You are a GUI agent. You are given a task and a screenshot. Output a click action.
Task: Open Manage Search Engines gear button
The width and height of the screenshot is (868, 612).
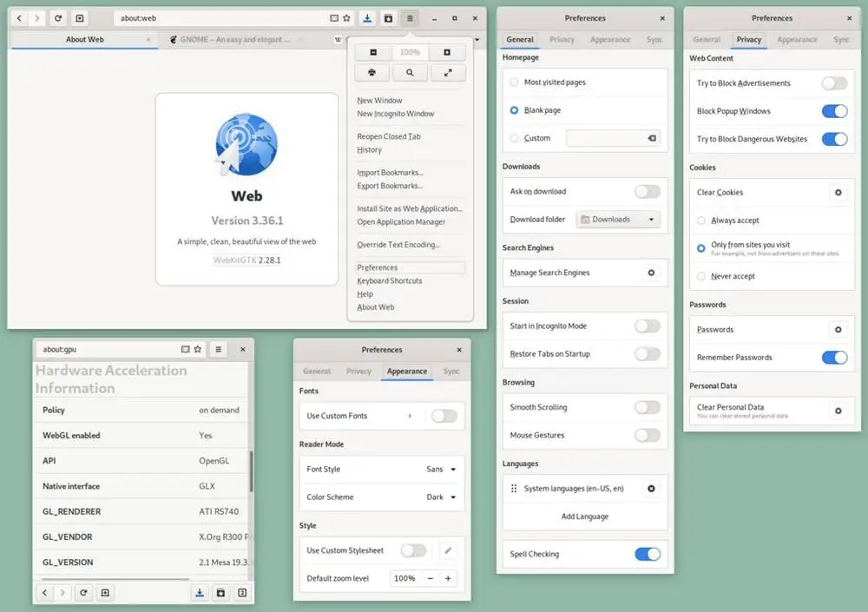(x=651, y=273)
